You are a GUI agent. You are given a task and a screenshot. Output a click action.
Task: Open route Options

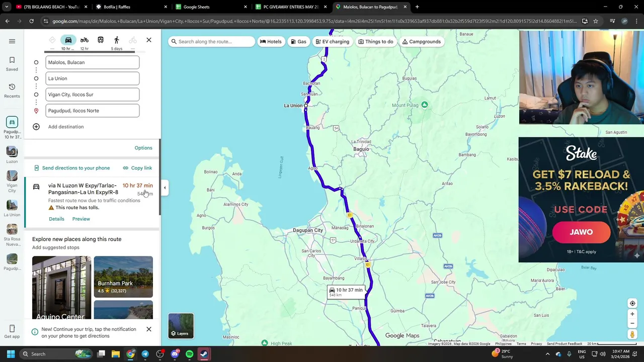pos(143,148)
